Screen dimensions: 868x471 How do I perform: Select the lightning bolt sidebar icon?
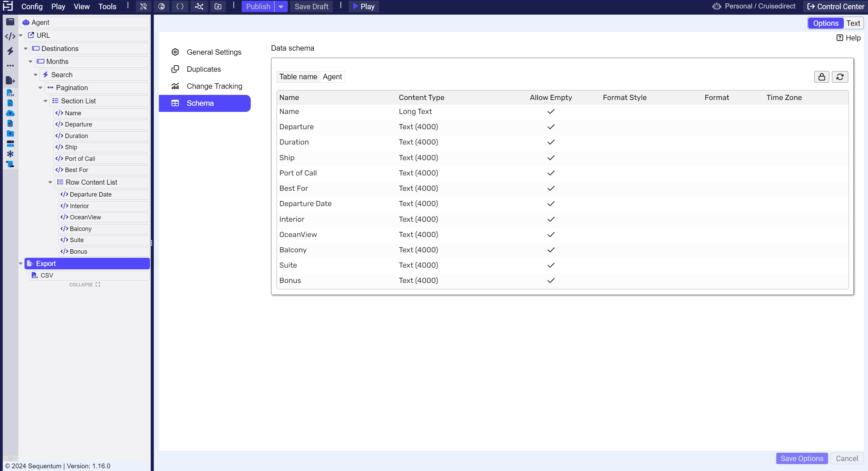(x=10, y=51)
